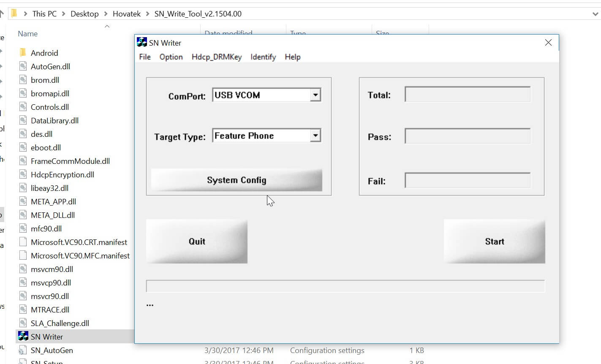
Task: Open the Android folder
Action: [x=44, y=52]
